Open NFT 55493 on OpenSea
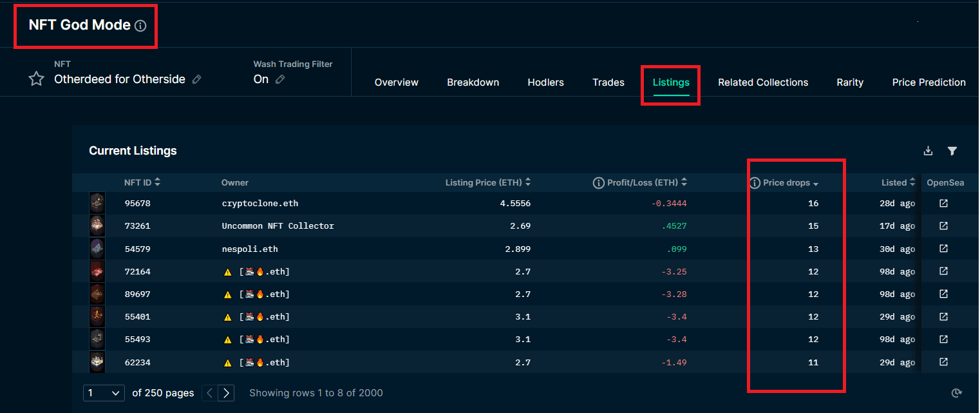 click(943, 339)
